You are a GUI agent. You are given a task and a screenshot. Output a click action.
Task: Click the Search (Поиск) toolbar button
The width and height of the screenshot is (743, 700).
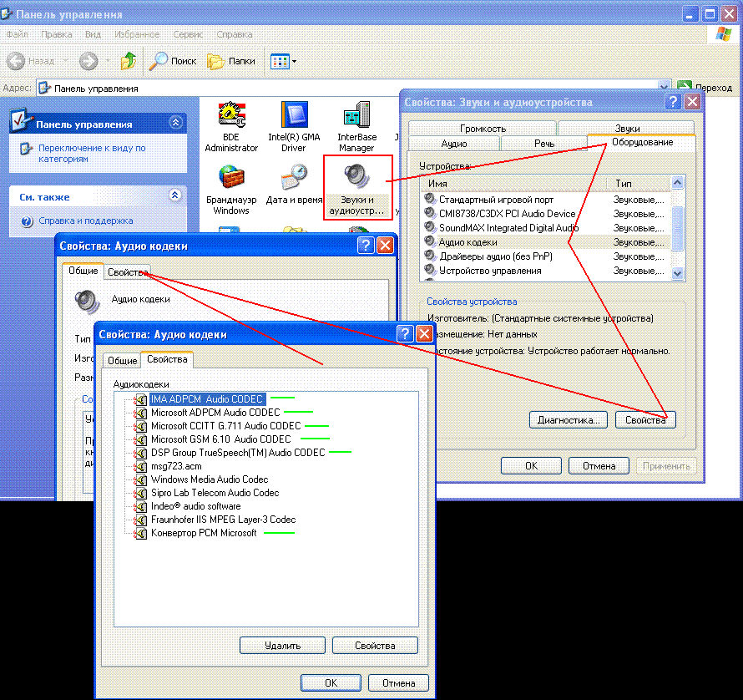[x=173, y=61]
